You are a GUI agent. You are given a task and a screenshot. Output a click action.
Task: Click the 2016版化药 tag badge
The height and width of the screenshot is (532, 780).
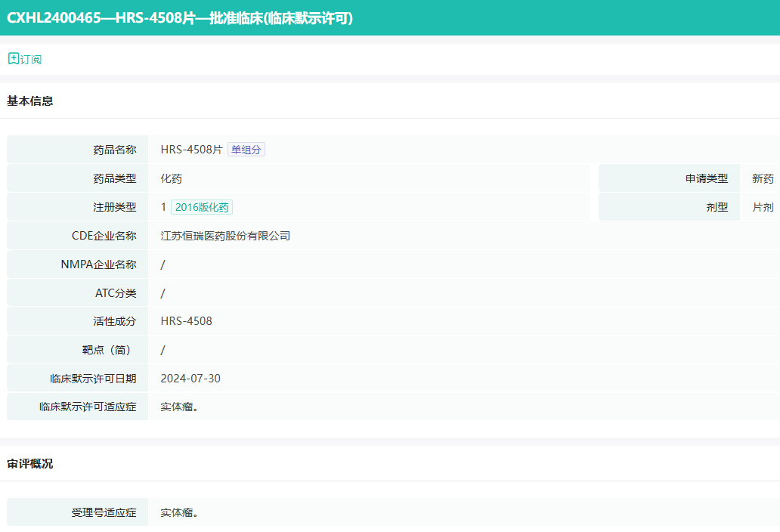pyautogui.click(x=202, y=207)
